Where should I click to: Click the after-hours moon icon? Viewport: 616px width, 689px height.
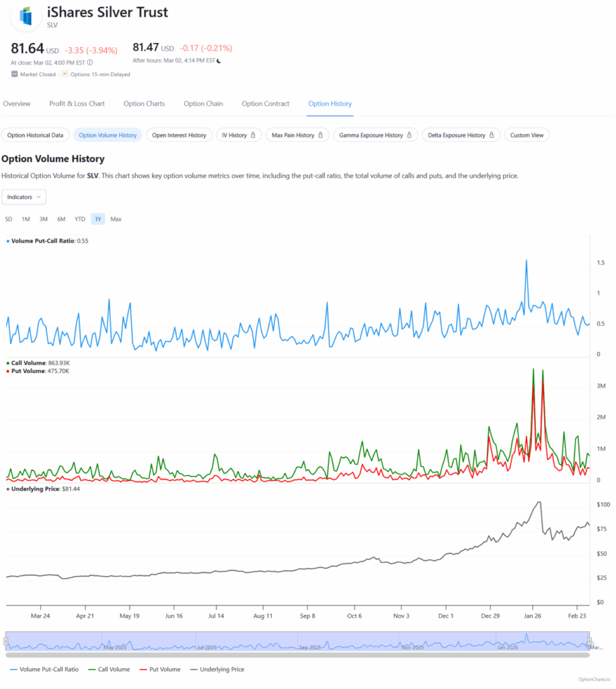(x=219, y=61)
